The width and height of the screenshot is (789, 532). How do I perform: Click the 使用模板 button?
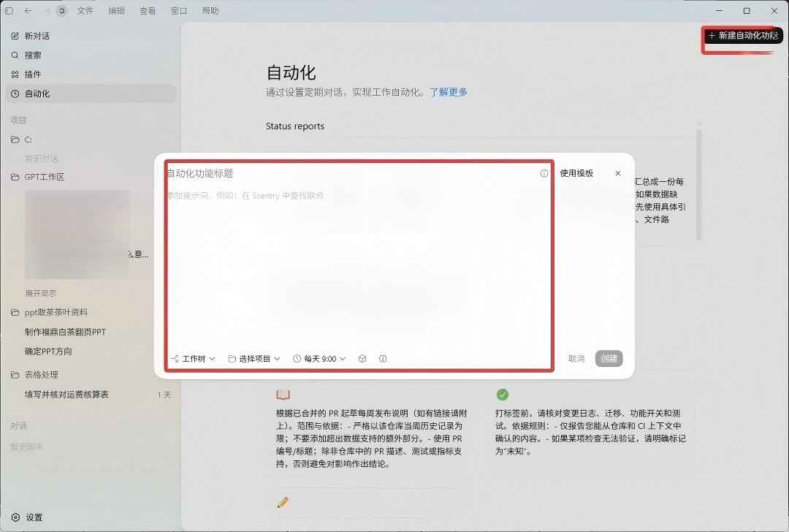[576, 173]
